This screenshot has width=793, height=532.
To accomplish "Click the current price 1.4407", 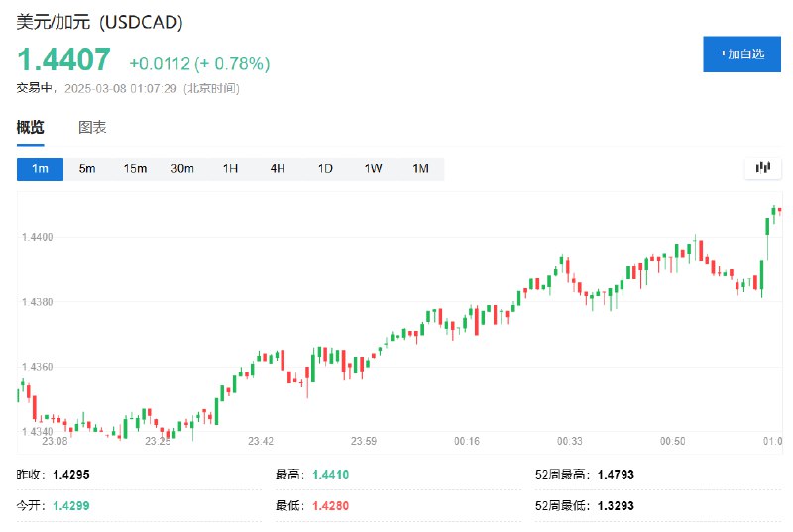I will click(63, 59).
